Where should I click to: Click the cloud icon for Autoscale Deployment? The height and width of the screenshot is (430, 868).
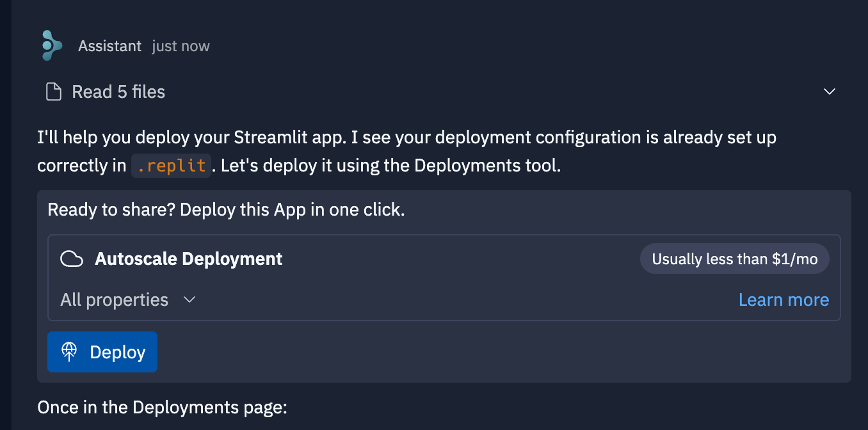pyautogui.click(x=72, y=259)
